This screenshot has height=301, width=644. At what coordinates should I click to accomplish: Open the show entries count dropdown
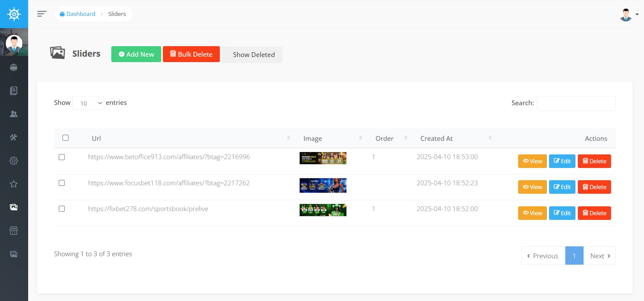pyautogui.click(x=88, y=103)
